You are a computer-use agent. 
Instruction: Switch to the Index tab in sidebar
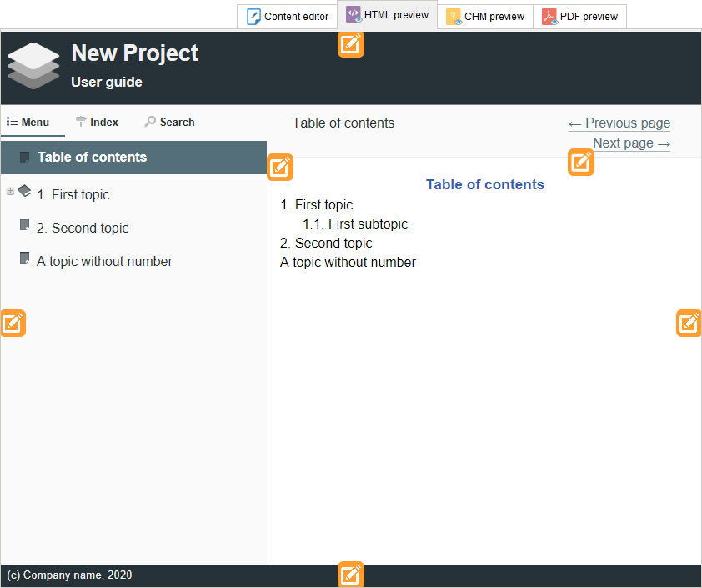point(97,122)
